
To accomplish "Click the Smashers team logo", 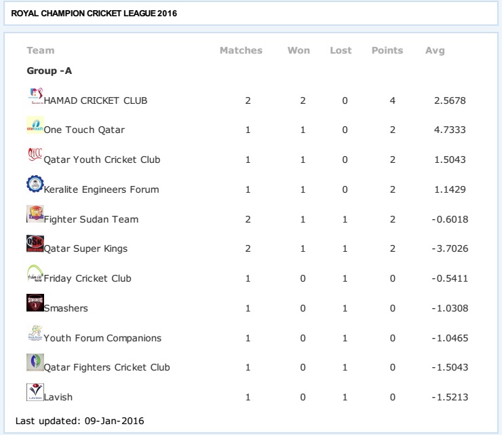I will (35, 303).
